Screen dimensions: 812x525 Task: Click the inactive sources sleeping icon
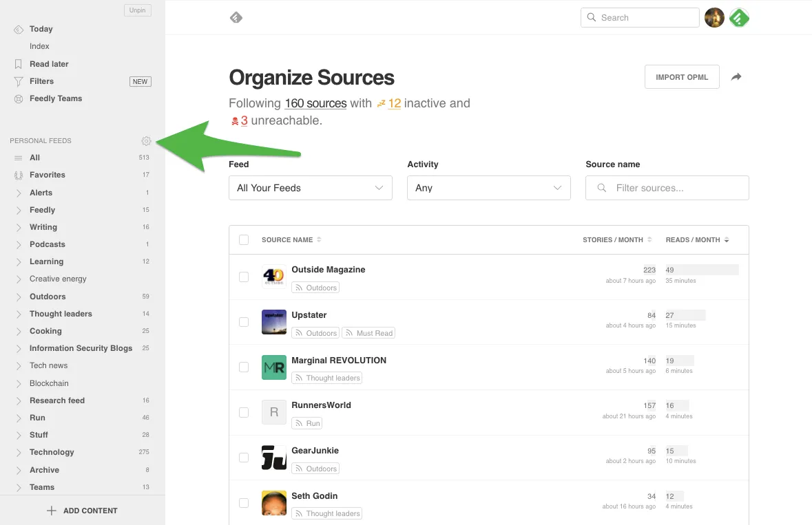381,103
